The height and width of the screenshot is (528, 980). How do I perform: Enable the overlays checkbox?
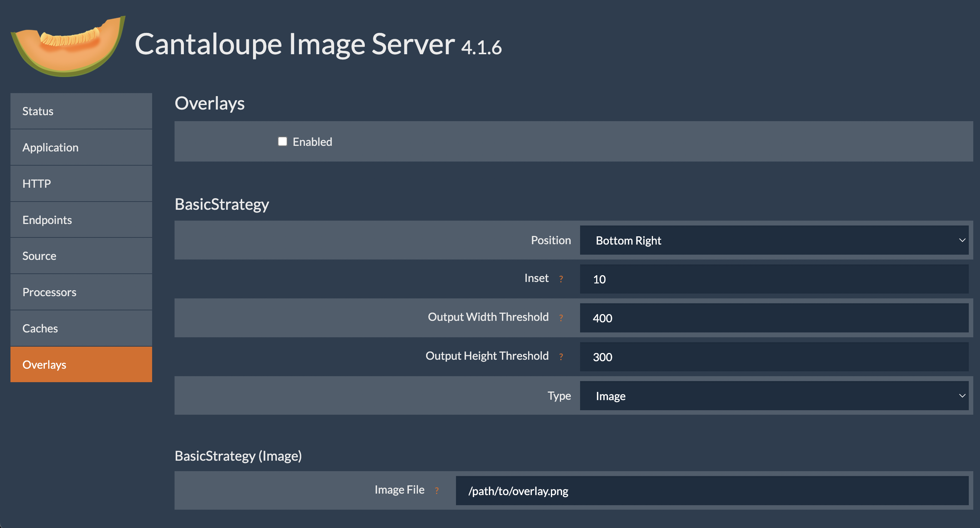(282, 142)
